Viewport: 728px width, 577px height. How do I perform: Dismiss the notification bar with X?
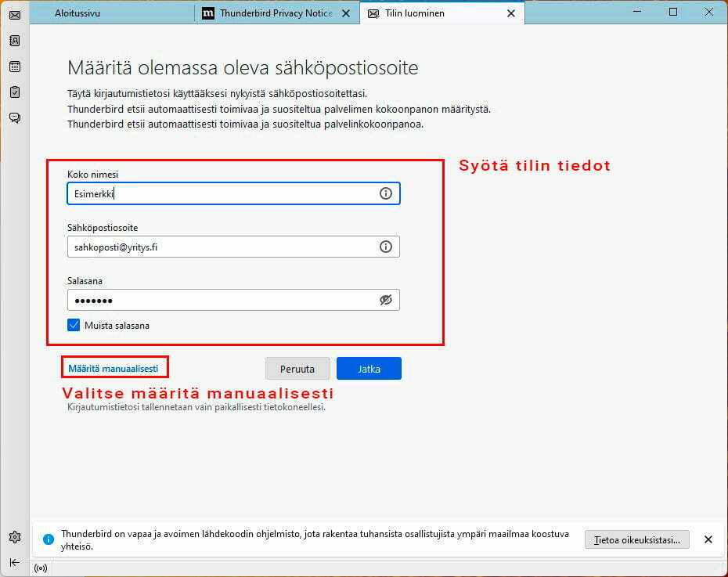click(x=708, y=539)
